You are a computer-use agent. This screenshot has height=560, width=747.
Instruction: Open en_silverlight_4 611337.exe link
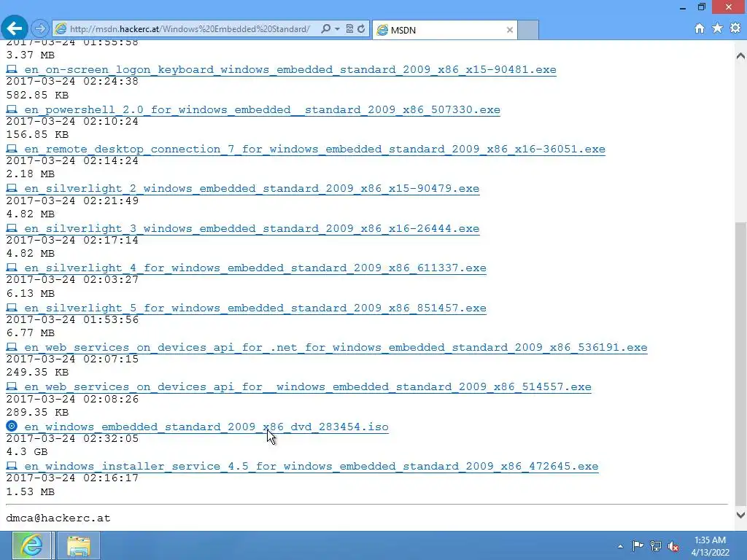point(255,268)
